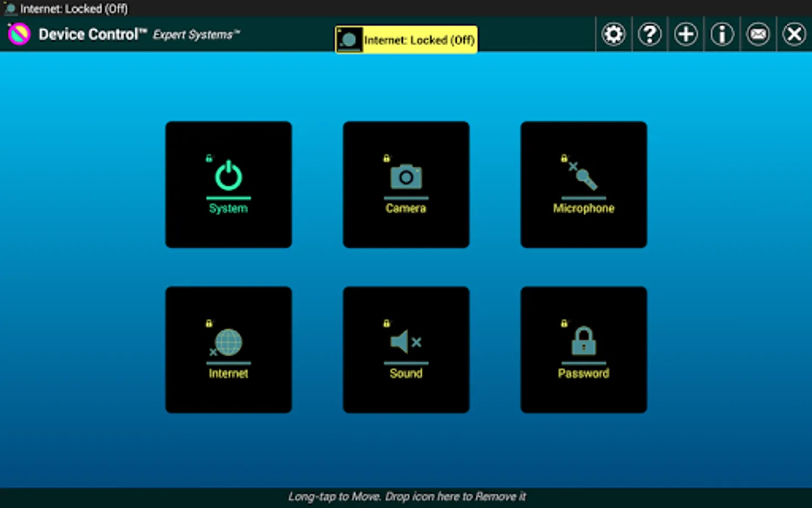Tap the Expert Systems label

[196, 34]
